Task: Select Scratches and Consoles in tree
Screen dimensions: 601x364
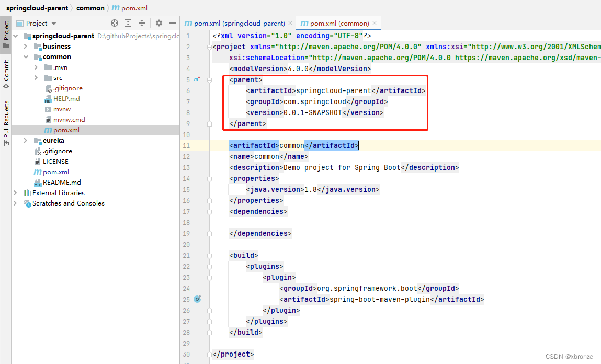Action: tap(68, 203)
